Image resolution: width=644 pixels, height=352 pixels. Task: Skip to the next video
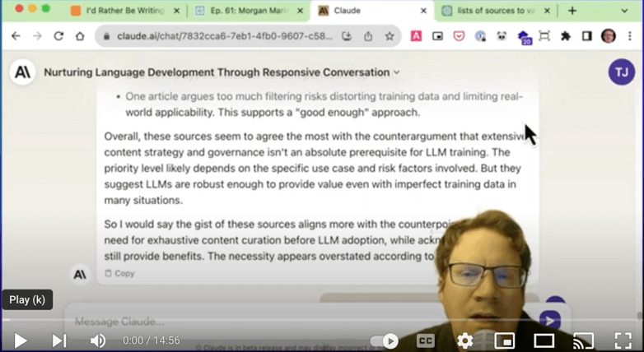59,340
